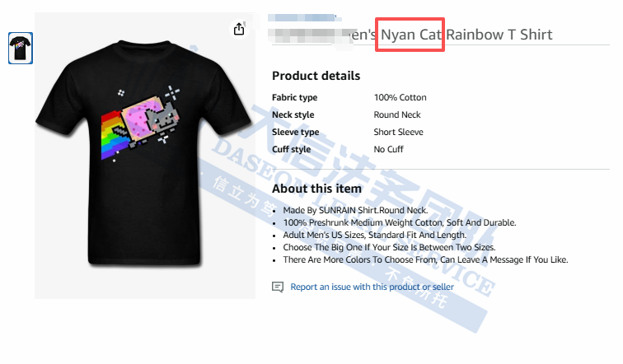This screenshot has width=623, height=364.
Task: Click the Short Sleeve value
Action: click(x=398, y=132)
